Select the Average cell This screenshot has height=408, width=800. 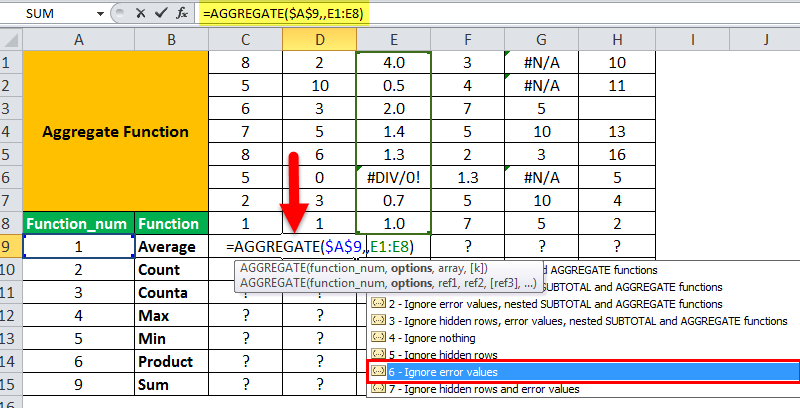171,246
